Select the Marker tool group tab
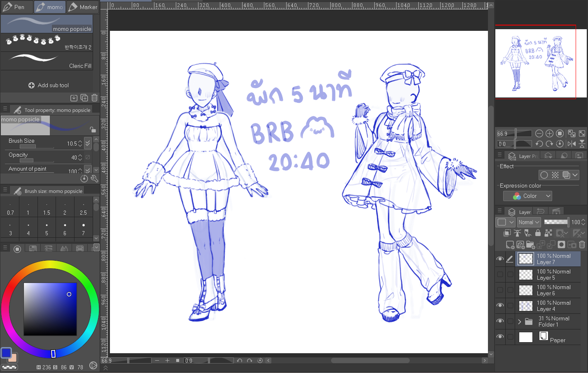Screen dimensions: 588x373 [83, 7]
